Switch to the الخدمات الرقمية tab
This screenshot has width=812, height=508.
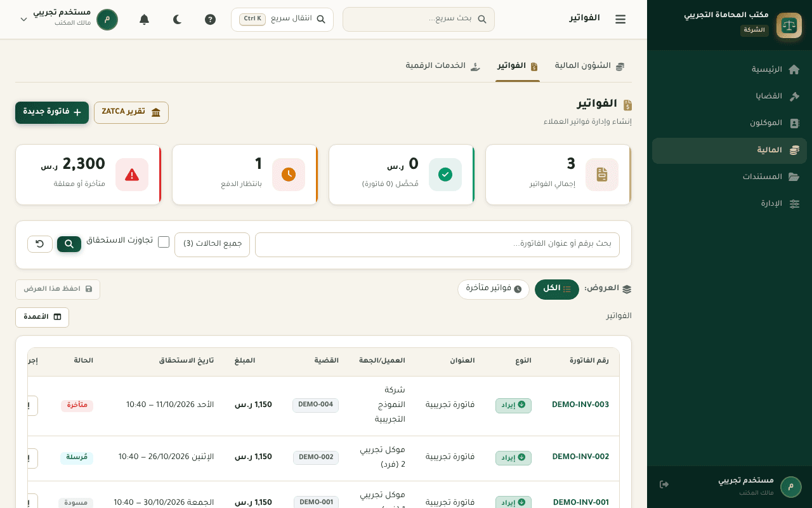(x=443, y=66)
